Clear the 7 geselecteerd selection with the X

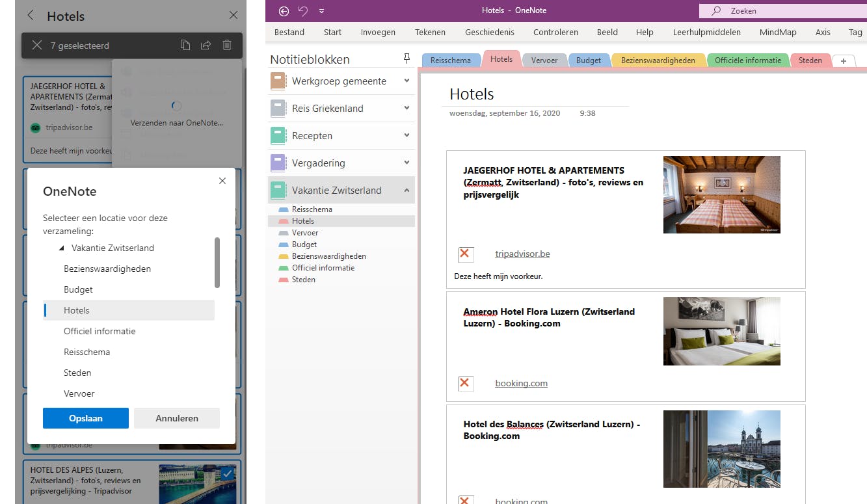pos(37,45)
